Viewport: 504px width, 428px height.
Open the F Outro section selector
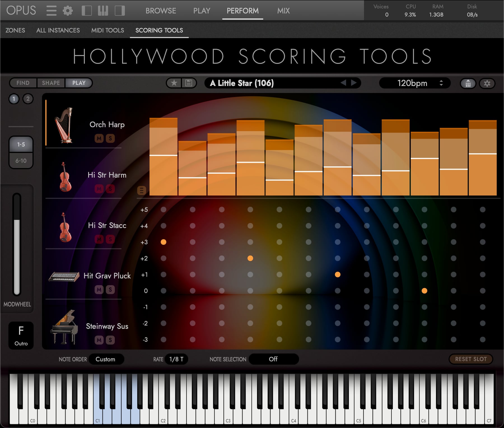tap(21, 336)
